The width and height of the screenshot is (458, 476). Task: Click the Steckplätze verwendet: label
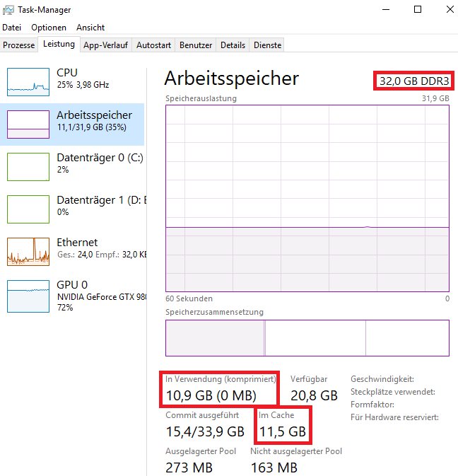(393, 392)
